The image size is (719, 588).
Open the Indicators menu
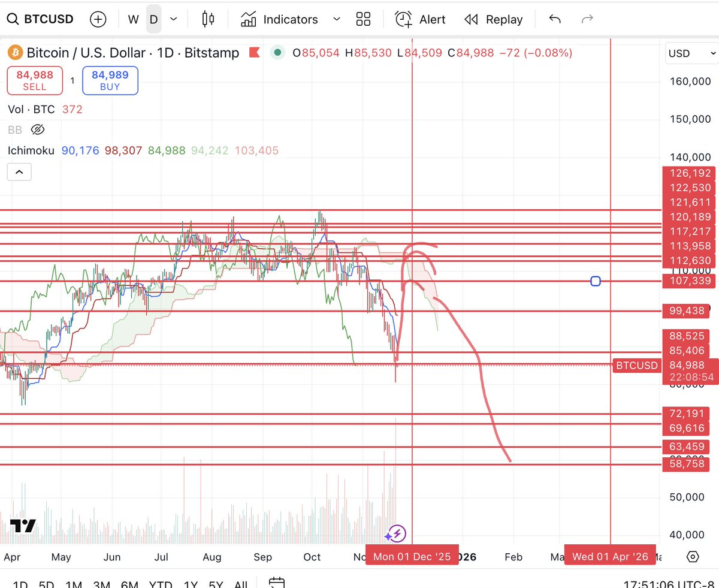(x=279, y=19)
